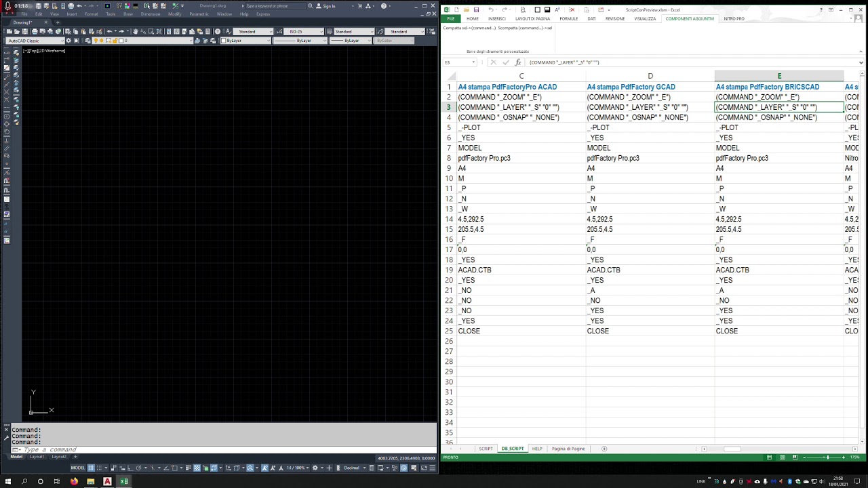The height and width of the screenshot is (488, 868).
Task: Toggle the MODEL space button on the status bar
Action: click(x=78, y=468)
